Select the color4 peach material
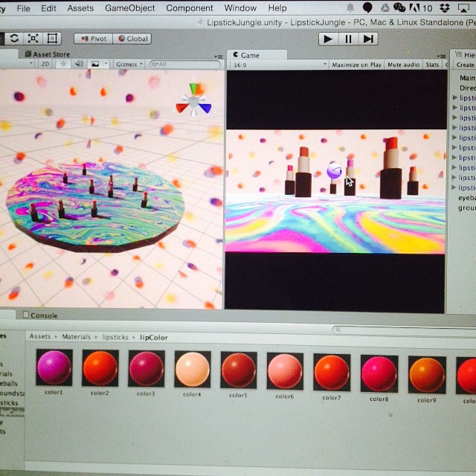 point(192,370)
